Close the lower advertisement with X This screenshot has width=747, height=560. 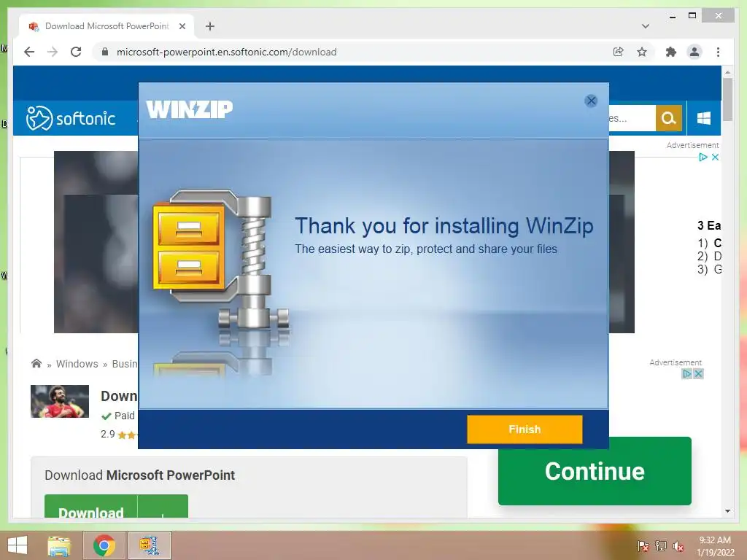click(698, 374)
